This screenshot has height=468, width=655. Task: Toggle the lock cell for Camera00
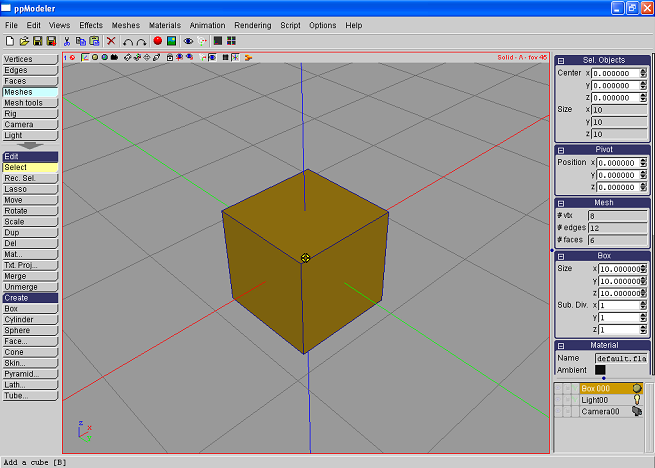[x=567, y=411]
